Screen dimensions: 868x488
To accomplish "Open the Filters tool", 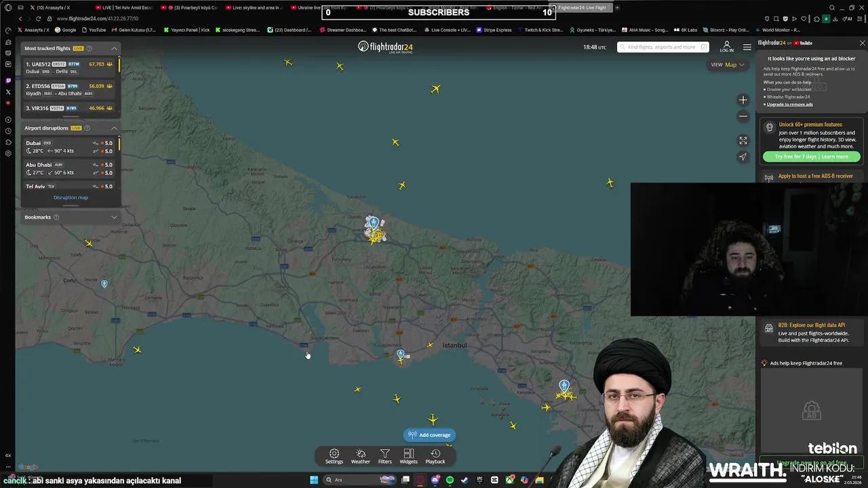I will [x=384, y=456].
